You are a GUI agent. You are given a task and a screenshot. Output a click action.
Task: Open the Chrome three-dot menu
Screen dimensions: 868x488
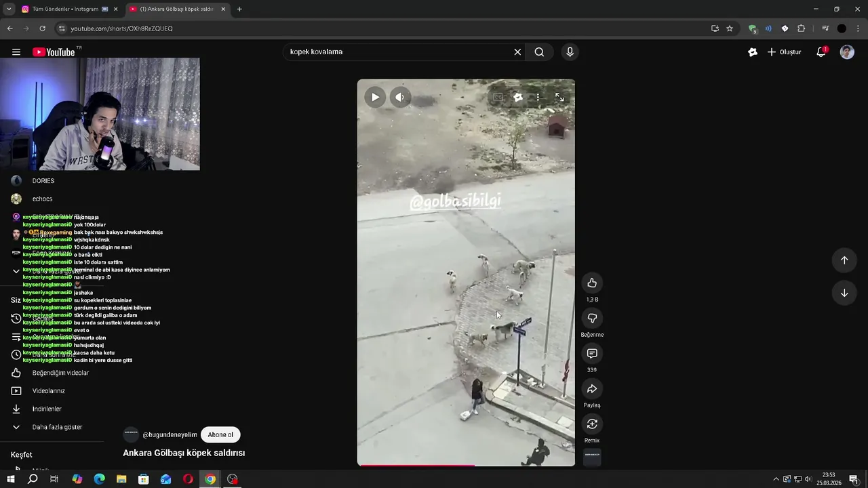(858, 28)
